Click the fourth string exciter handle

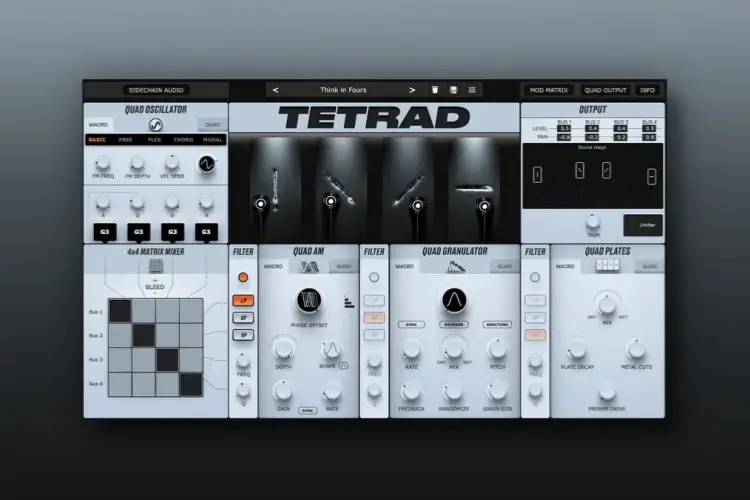[484, 206]
